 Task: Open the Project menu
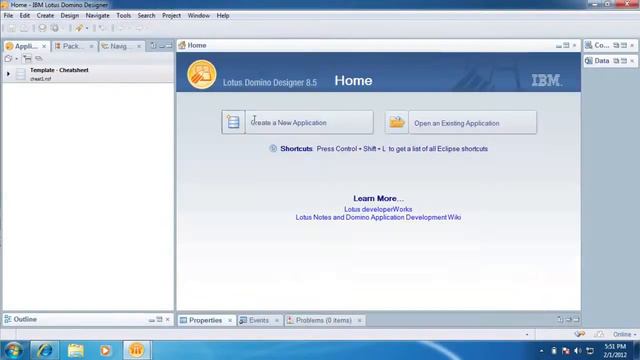pos(171,16)
